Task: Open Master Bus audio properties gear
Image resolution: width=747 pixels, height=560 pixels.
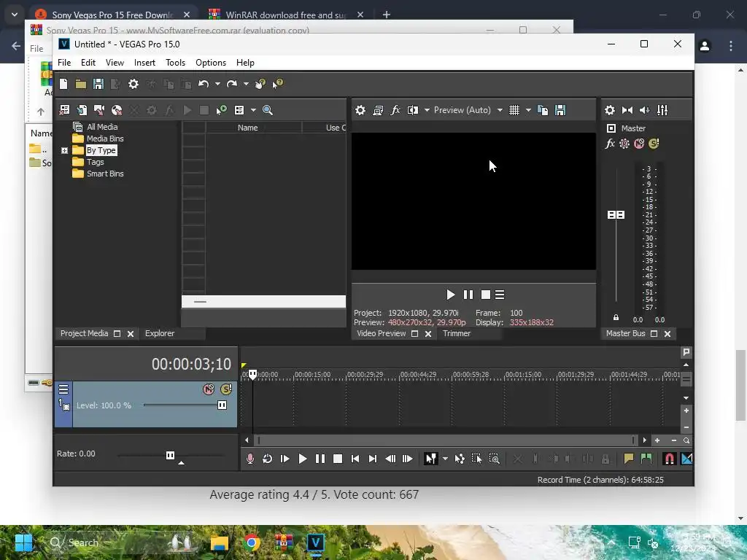Action: point(610,110)
